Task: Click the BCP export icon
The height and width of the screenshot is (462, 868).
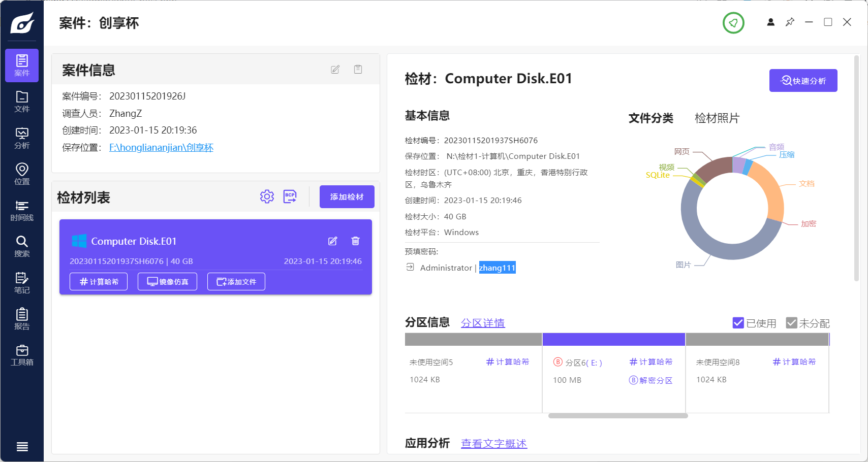Action: tap(290, 196)
